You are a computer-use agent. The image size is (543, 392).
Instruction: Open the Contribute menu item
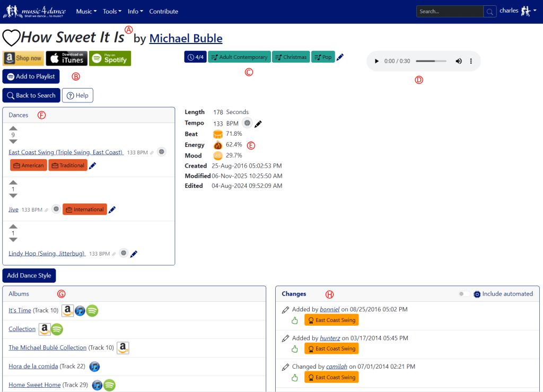point(163,12)
